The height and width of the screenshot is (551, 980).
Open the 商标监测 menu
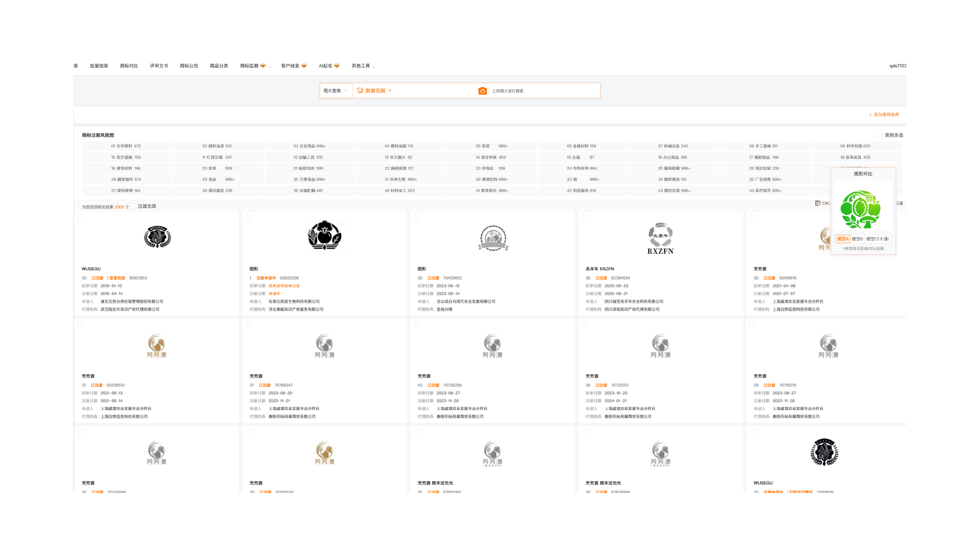[249, 66]
